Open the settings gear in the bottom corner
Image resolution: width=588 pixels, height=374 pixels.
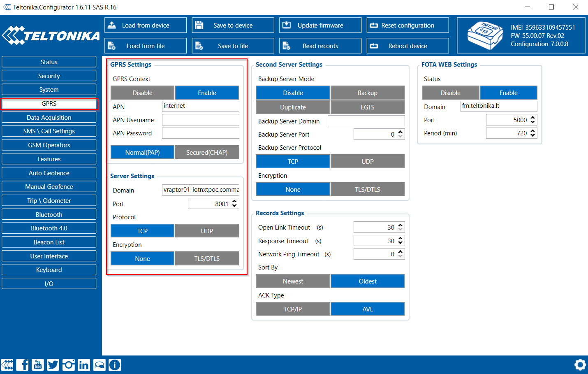580,365
